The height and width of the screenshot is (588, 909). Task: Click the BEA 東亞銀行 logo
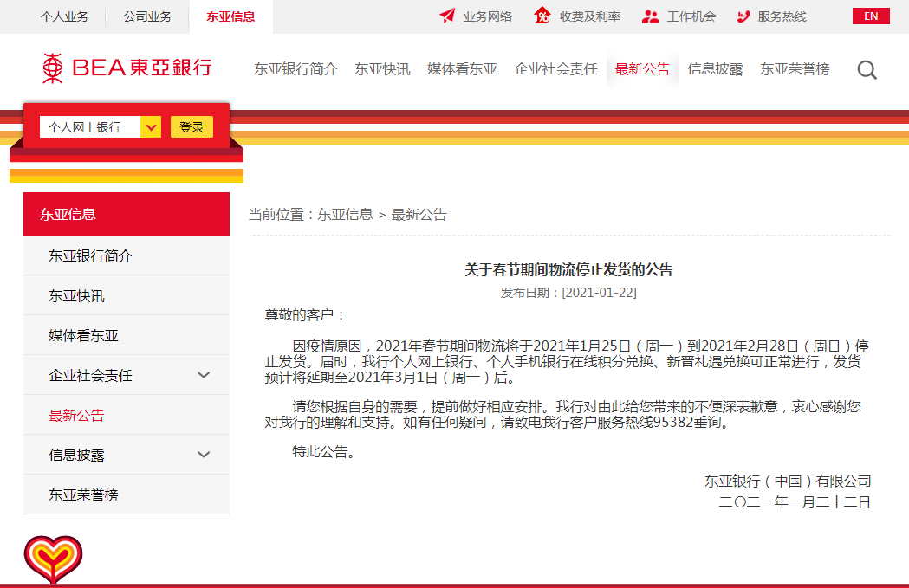tap(127, 68)
